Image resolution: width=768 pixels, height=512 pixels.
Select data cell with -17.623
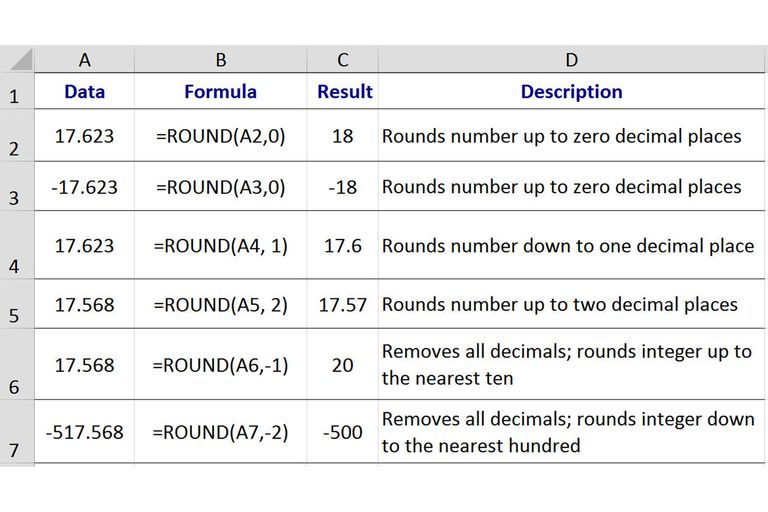pyautogui.click(x=84, y=187)
